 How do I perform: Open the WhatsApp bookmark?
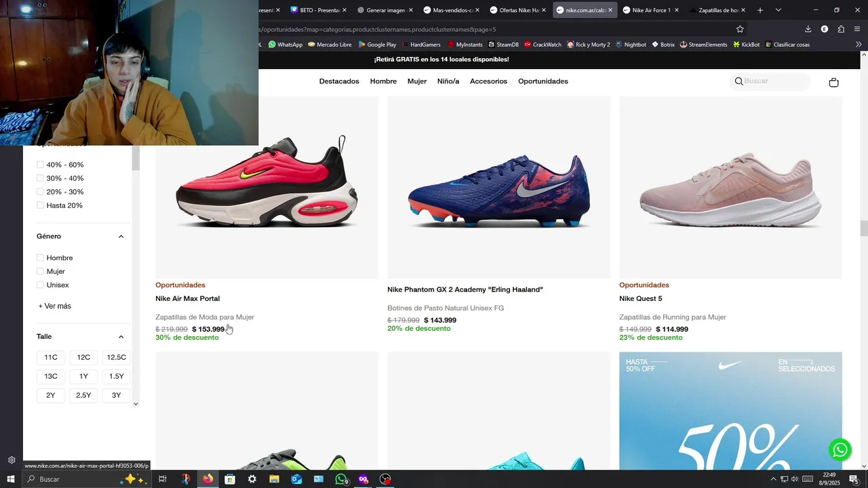285,45
